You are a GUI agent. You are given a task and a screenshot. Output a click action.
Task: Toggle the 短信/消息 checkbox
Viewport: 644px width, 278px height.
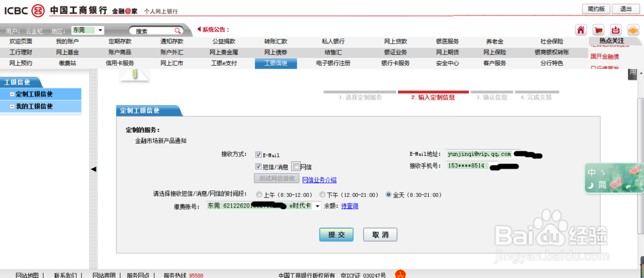[x=258, y=166]
